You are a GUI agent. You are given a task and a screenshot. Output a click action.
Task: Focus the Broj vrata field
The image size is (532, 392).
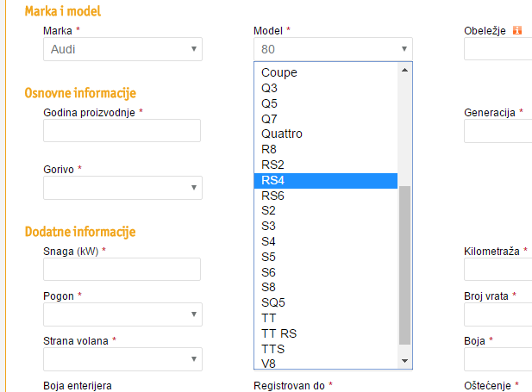(x=498, y=314)
